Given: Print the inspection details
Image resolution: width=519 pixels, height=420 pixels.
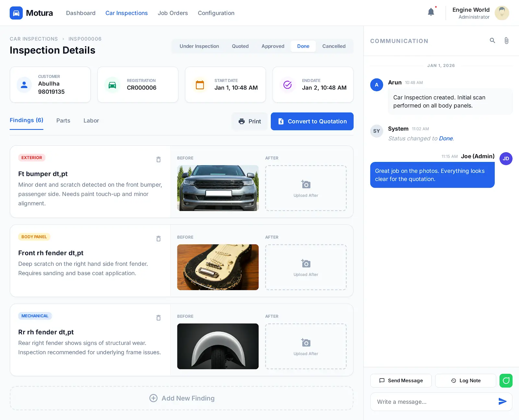Looking at the screenshot, I should click(249, 121).
